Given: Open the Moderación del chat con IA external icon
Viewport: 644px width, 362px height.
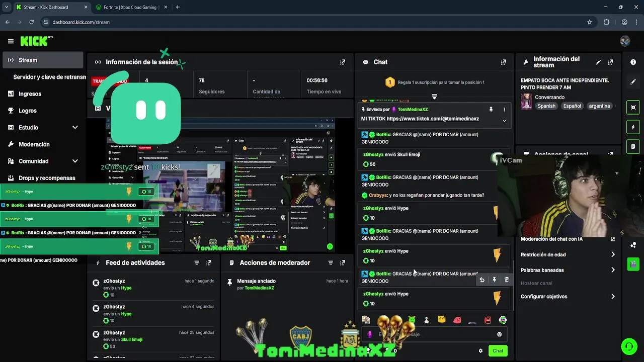Looking at the screenshot, I should (613, 239).
